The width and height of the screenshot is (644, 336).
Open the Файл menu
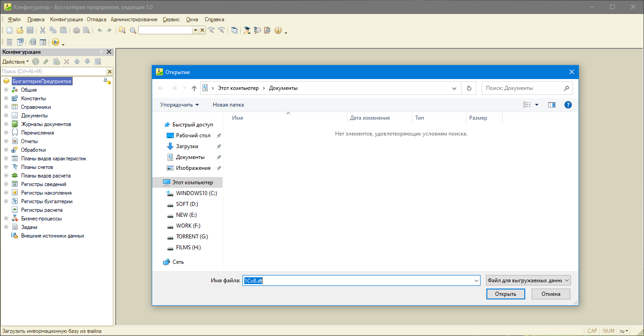14,19
